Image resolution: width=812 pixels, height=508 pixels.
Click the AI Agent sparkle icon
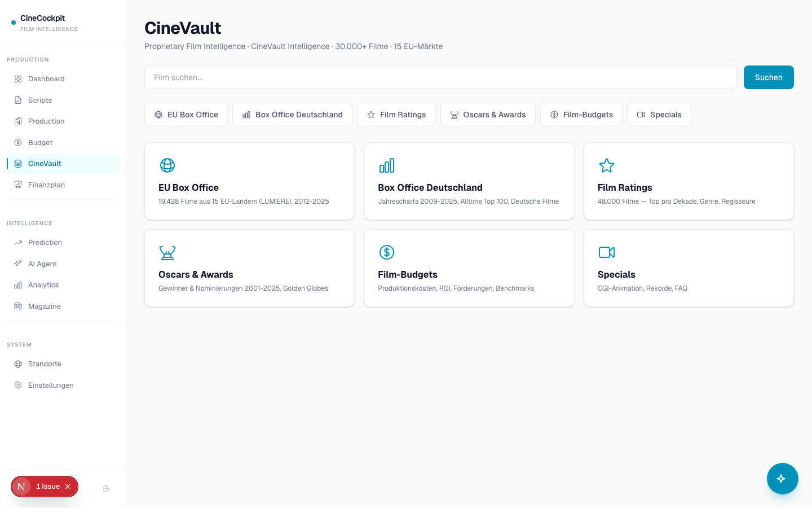coord(17,264)
